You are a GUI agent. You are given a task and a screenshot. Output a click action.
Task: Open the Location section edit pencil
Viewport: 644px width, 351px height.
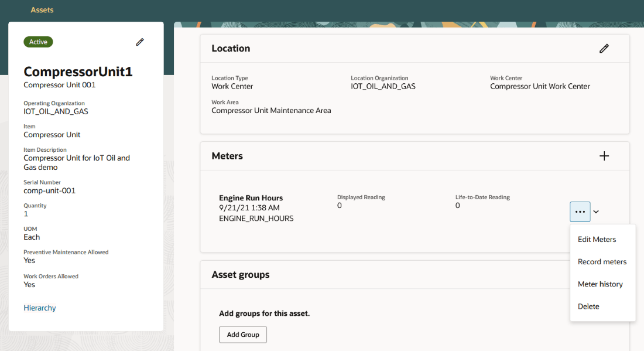604,48
